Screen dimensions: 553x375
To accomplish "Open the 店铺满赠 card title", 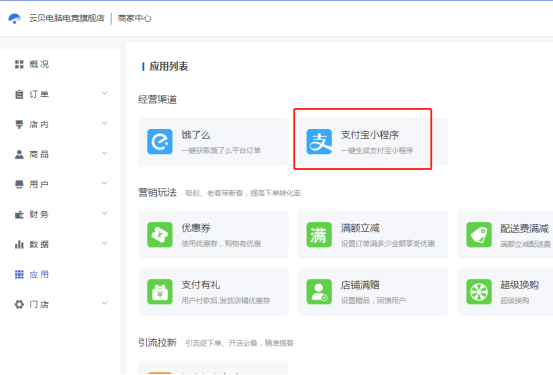I will pos(360,285).
